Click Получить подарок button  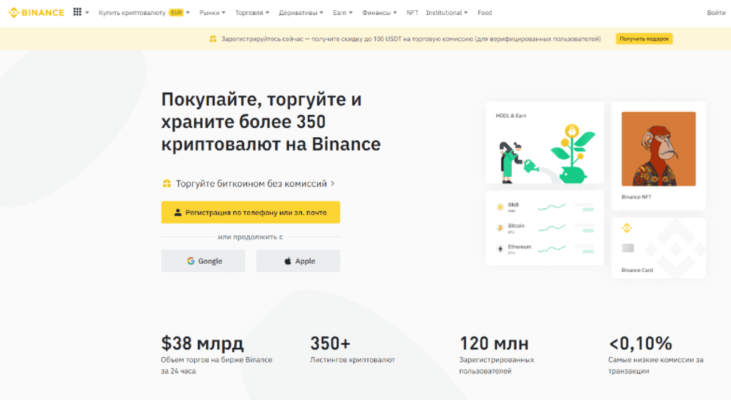click(x=644, y=39)
